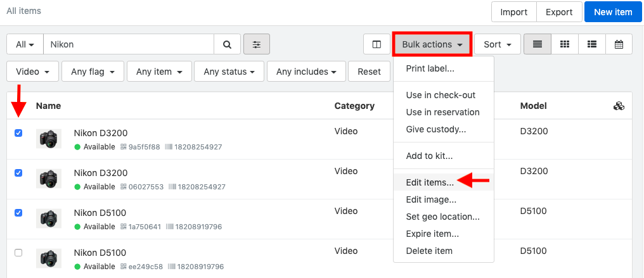The image size is (644, 278).
Task: Uncheck the Nikon D5100 1a750641 checkbox
Action: click(18, 213)
